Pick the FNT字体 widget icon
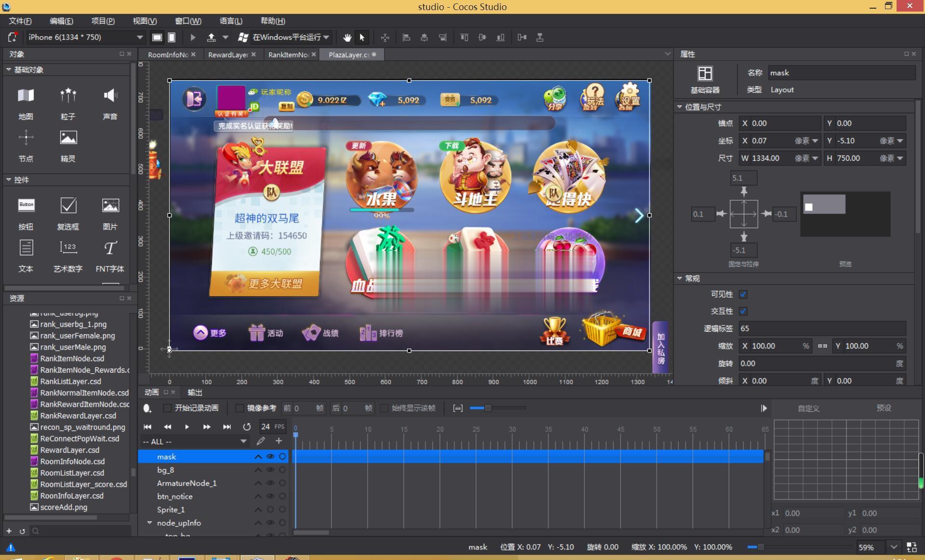Viewport: 925px width, 560px height. (x=110, y=248)
